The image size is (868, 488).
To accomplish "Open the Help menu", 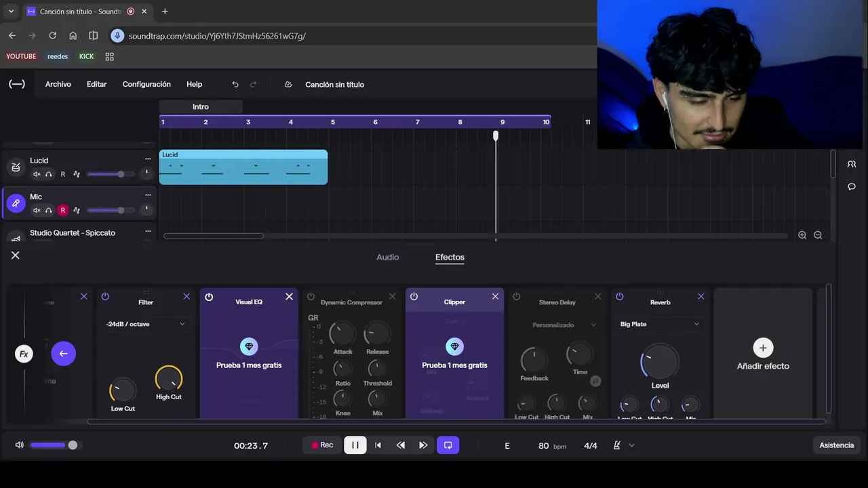I will (195, 84).
